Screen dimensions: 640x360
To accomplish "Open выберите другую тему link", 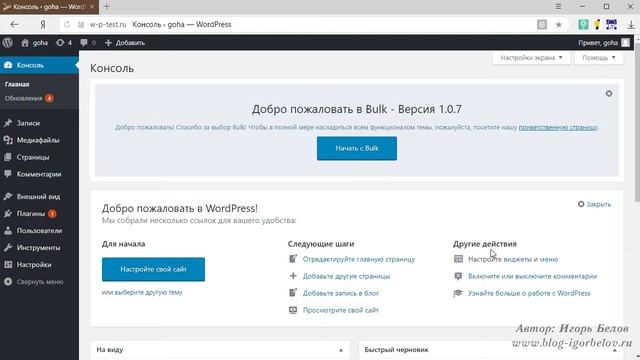I will [149, 292].
